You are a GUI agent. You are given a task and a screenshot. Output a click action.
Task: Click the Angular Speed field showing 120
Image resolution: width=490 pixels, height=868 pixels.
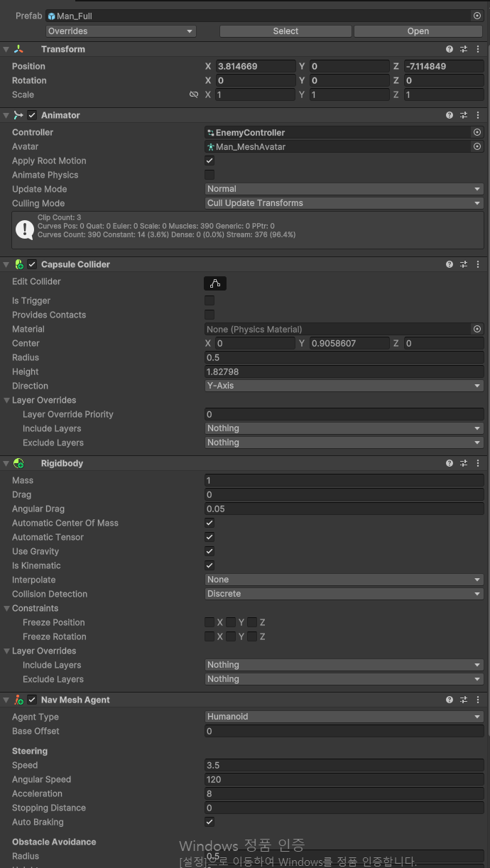point(344,779)
